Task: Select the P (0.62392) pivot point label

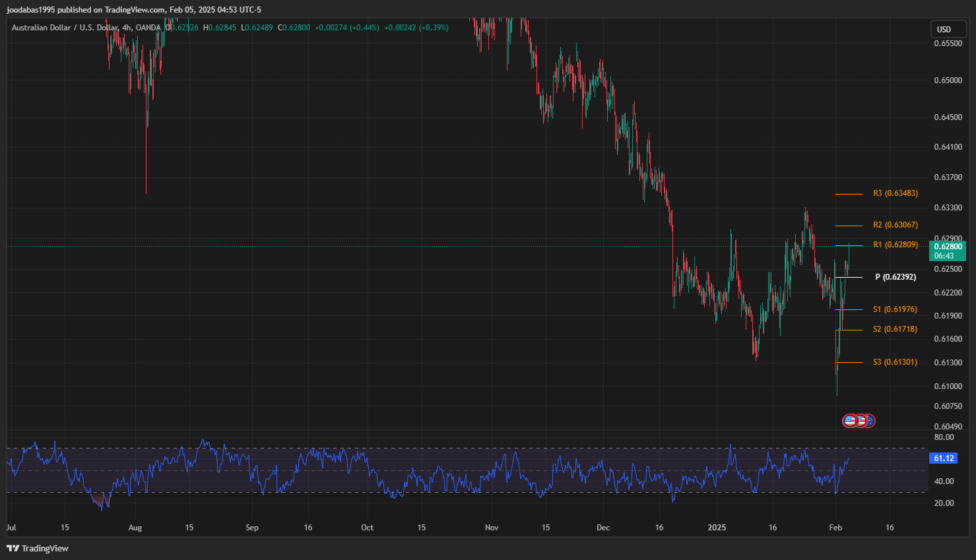Action: click(895, 277)
